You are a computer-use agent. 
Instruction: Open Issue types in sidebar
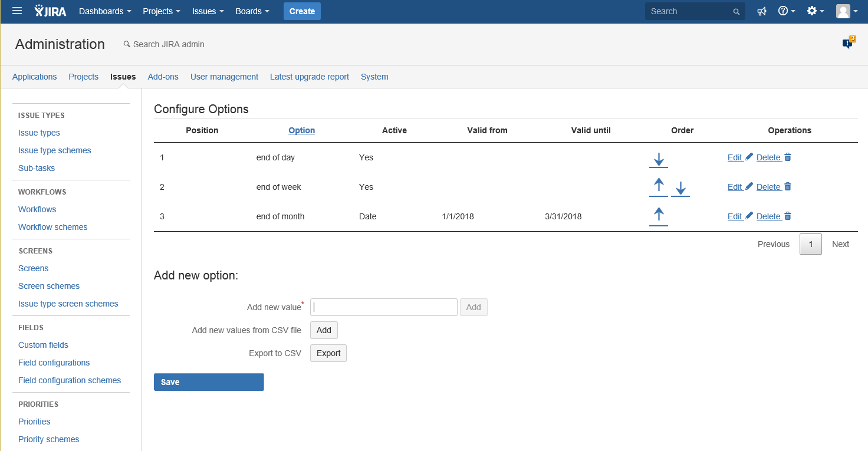pos(39,133)
